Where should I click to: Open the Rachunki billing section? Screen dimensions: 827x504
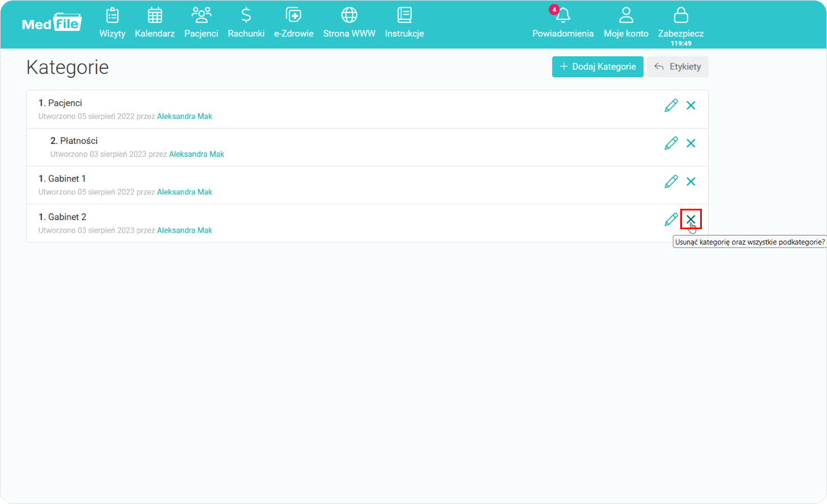[x=246, y=23]
